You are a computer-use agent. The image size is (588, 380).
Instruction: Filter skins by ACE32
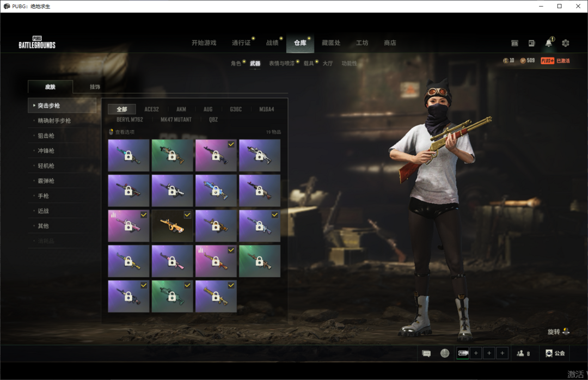[151, 109]
